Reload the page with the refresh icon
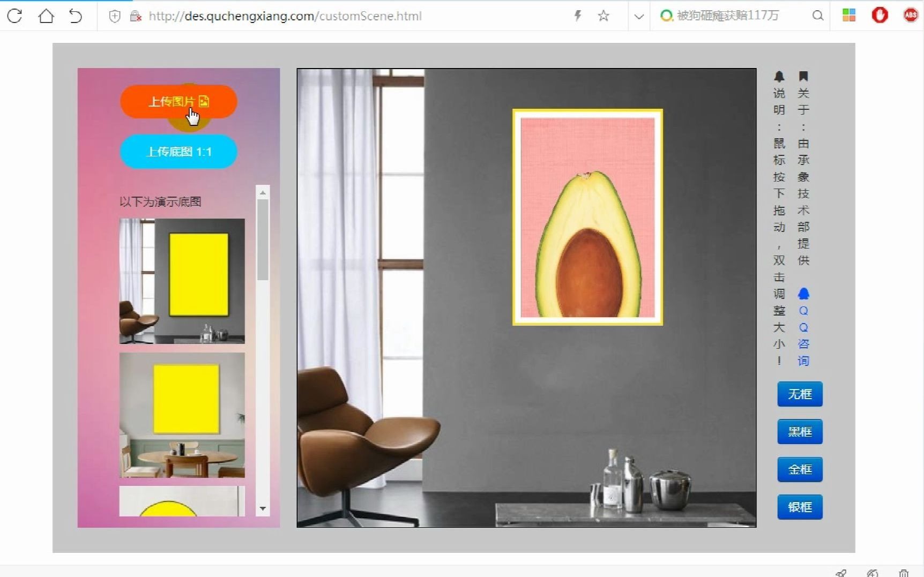This screenshot has width=924, height=577. coord(14,16)
